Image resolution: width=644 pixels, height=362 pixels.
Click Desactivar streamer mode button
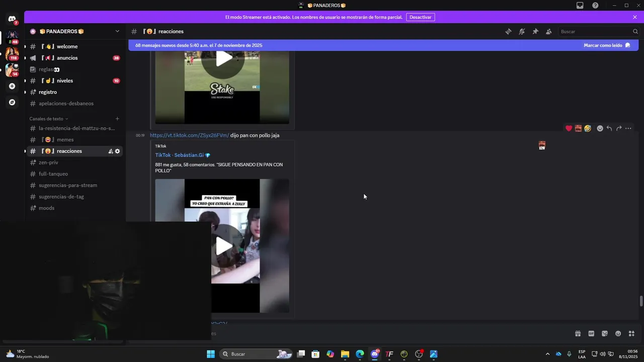tap(420, 17)
